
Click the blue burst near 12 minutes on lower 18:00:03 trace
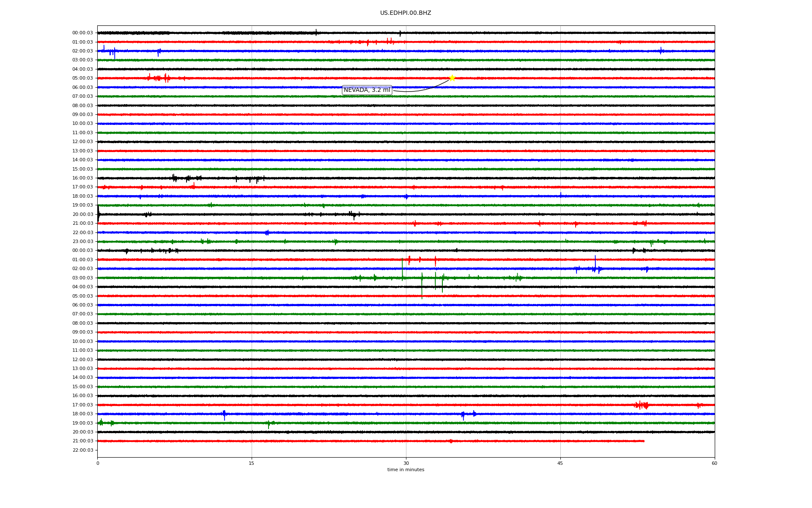pyautogui.click(x=224, y=414)
